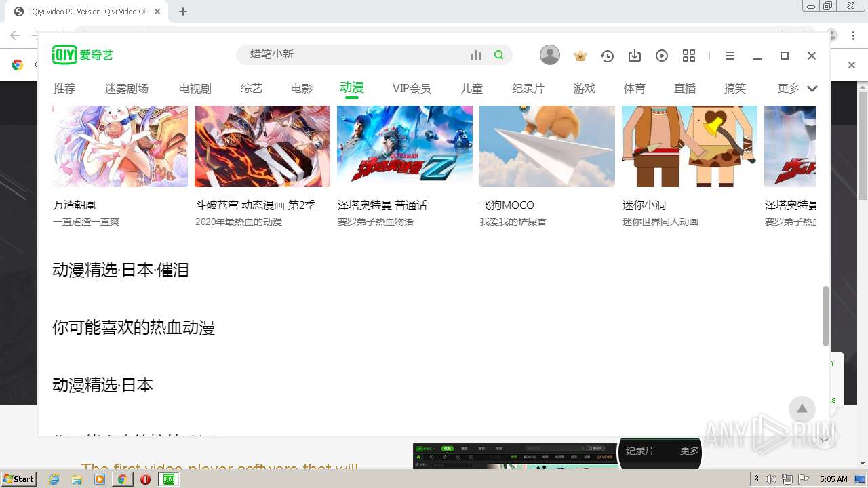Click the 泽塔奥特曼 普通话 title
868x488 pixels.
tap(382, 205)
